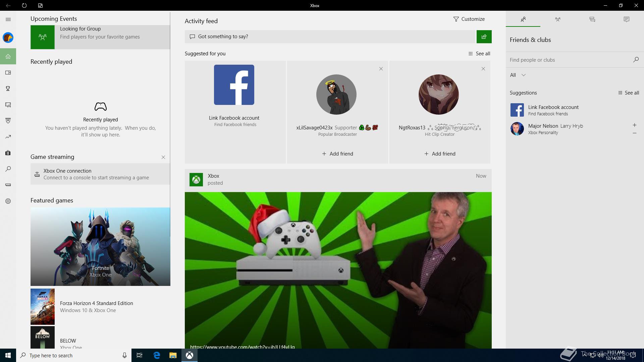The height and width of the screenshot is (362, 644).
Task: Add NgtRoxas13 as friend
Action: [x=440, y=154]
